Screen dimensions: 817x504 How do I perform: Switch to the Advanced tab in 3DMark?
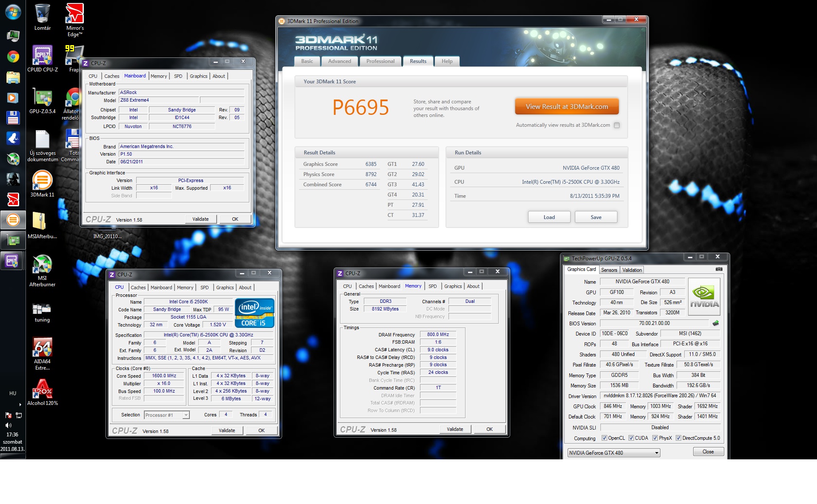pos(339,61)
